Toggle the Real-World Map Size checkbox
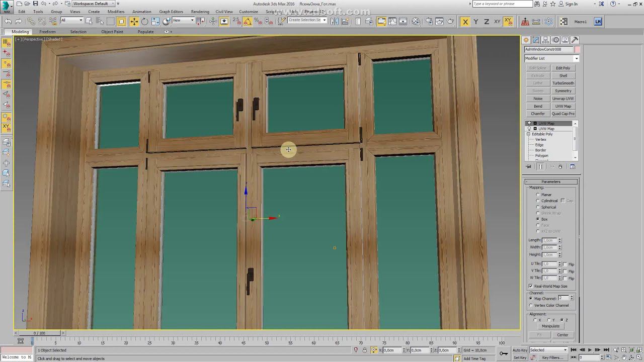The height and width of the screenshot is (362, 644). click(531, 286)
